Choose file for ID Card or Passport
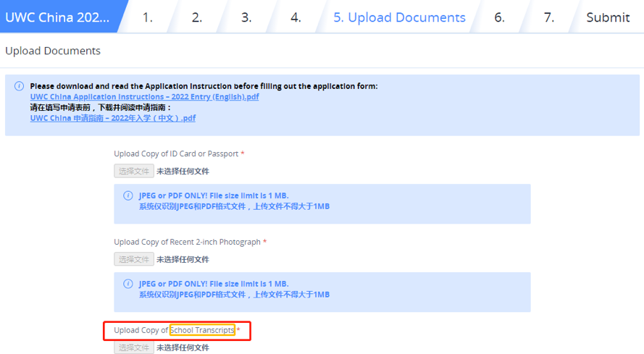 (134, 171)
